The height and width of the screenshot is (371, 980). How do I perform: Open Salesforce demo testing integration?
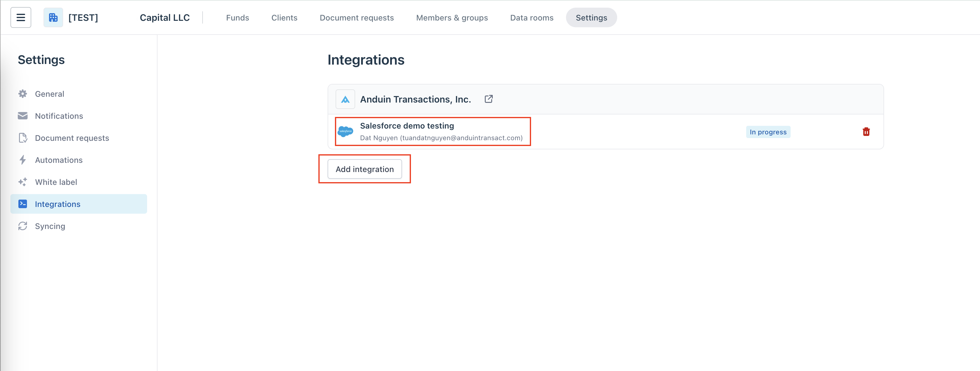coord(407,126)
